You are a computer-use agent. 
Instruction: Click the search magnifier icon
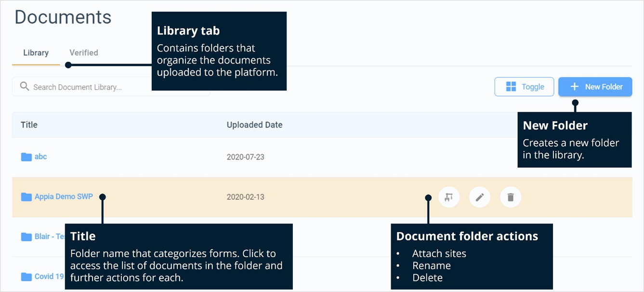tap(25, 86)
